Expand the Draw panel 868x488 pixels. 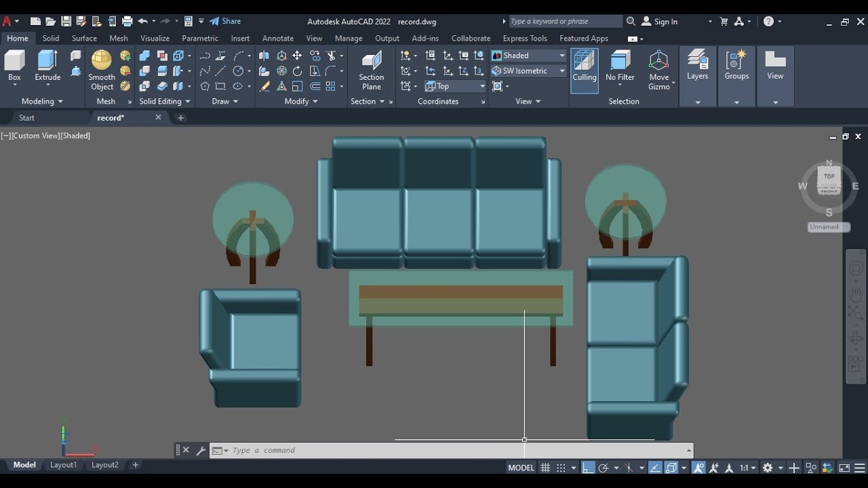point(225,102)
